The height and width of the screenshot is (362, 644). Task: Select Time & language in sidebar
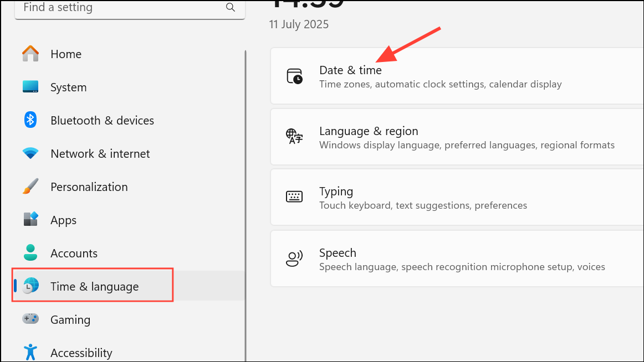pyautogui.click(x=128, y=286)
